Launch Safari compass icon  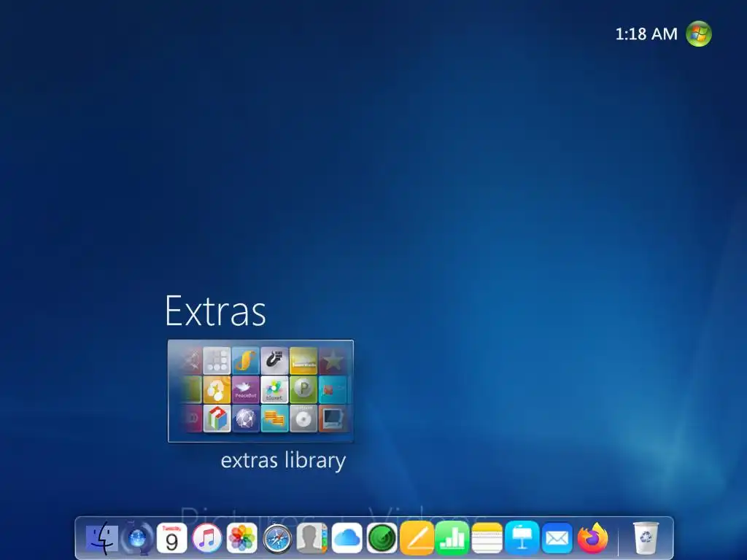(x=277, y=539)
